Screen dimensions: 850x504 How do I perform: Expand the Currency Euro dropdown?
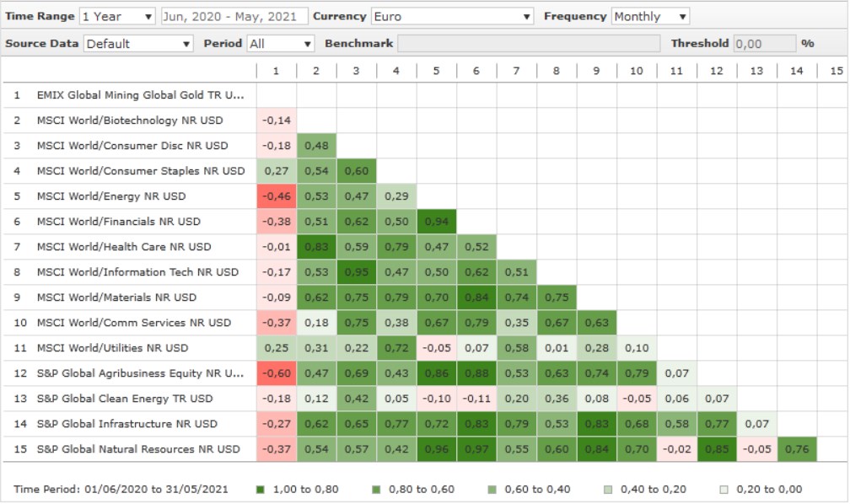452,17
